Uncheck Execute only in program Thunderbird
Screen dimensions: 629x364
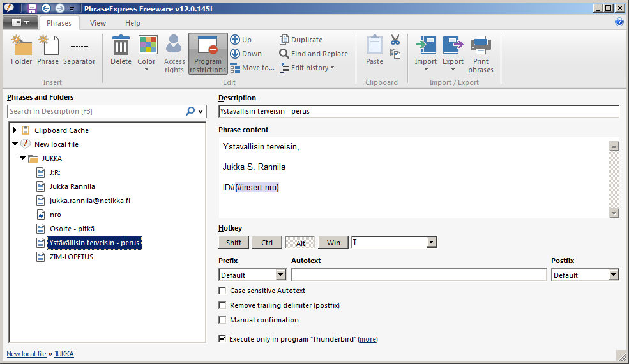[x=222, y=338]
